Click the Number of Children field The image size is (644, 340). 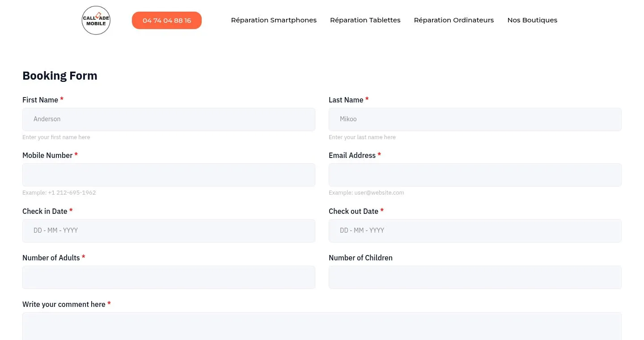(475, 277)
